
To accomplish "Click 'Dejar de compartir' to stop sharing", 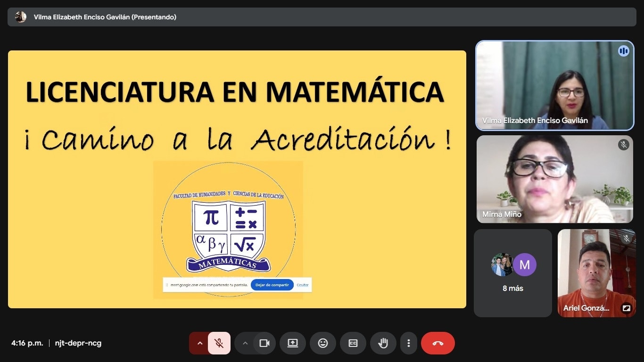I will (x=272, y=285).
